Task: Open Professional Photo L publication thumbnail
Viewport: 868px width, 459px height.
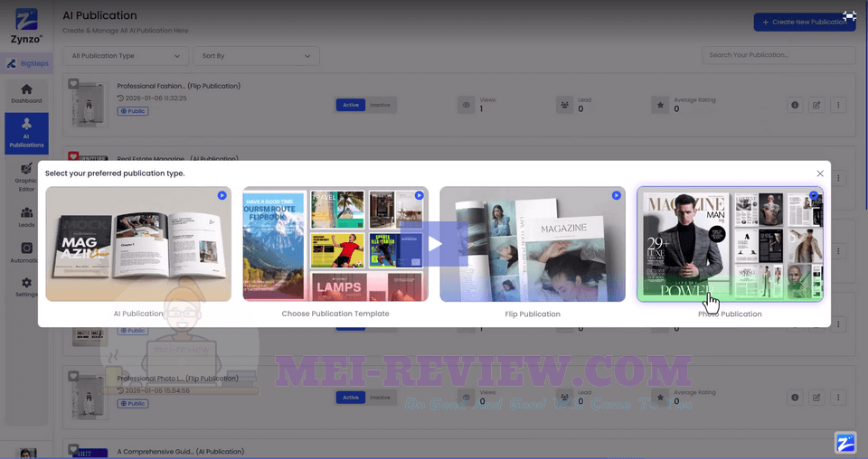Action: coord(90,398)
